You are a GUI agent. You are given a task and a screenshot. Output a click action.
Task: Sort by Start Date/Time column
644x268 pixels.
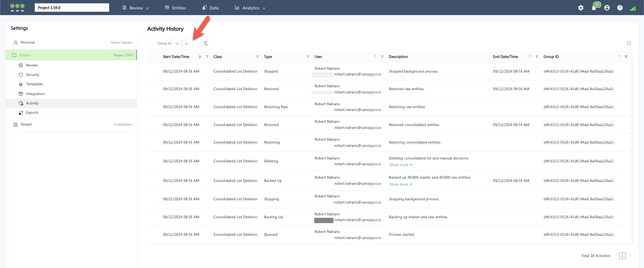[200, 57]
